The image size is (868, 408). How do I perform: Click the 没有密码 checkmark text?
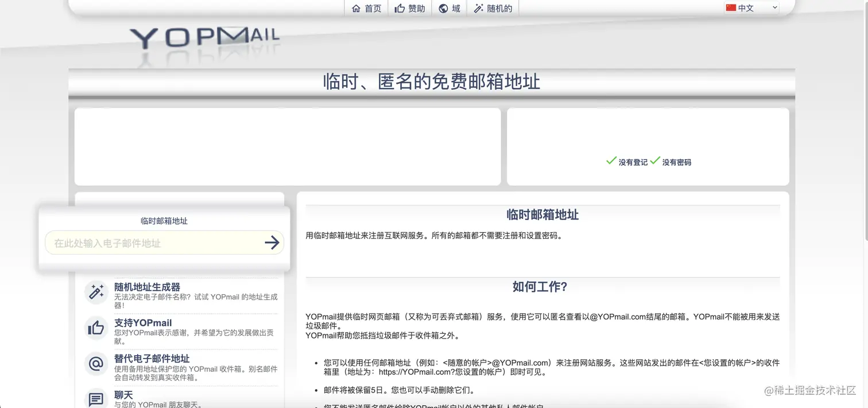[x=671, y=161]
